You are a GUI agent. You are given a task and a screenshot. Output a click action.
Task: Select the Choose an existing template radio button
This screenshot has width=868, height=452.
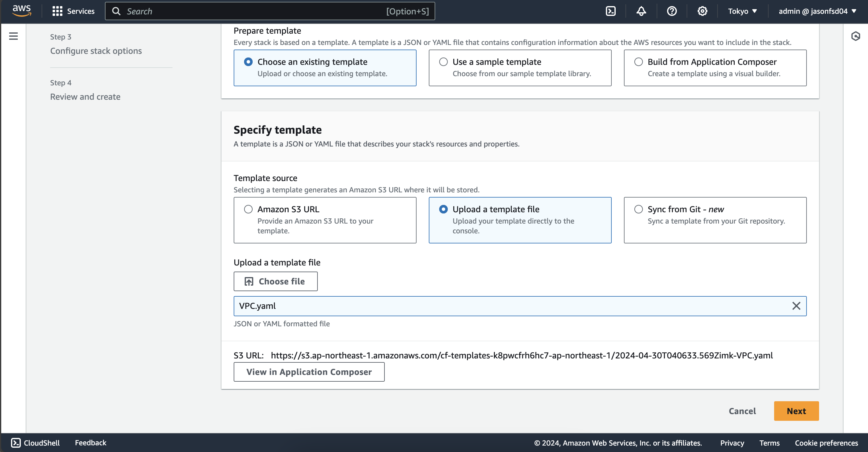point(247,61)
